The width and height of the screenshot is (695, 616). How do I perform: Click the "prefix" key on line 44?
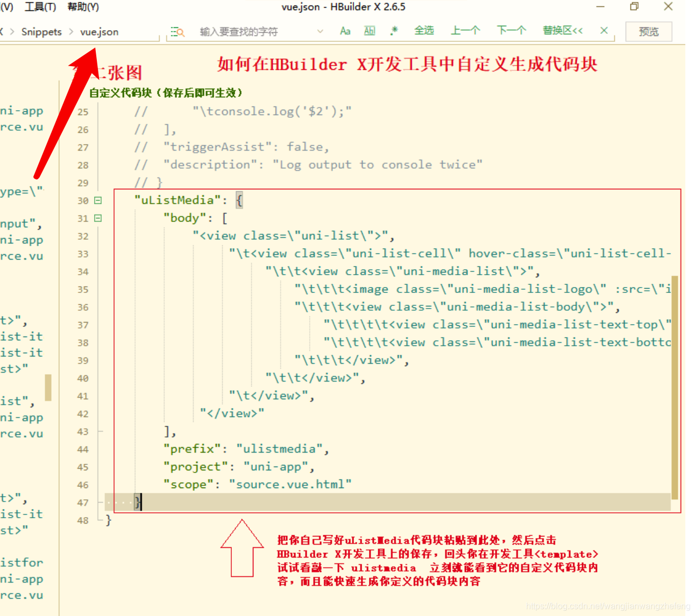[192, 449]
